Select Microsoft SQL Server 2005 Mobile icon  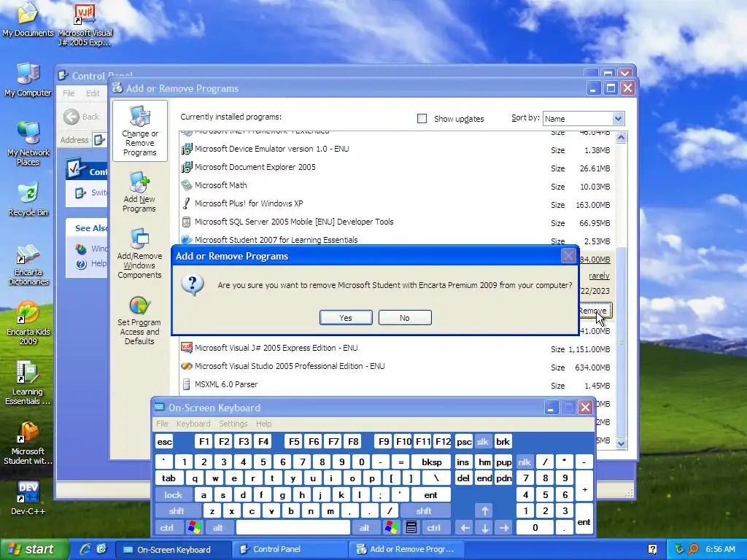click(x=186, y=222)
